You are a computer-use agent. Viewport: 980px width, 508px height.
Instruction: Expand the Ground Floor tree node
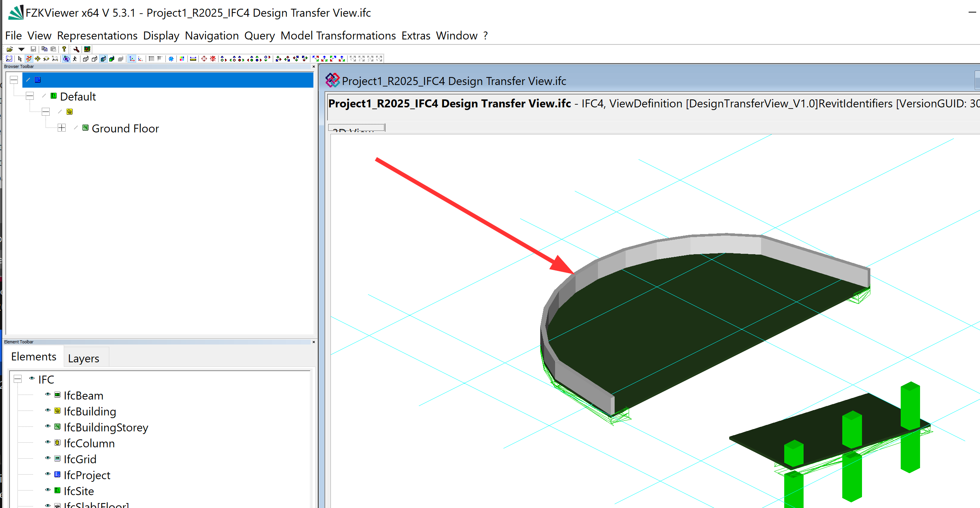click(61, 128)
